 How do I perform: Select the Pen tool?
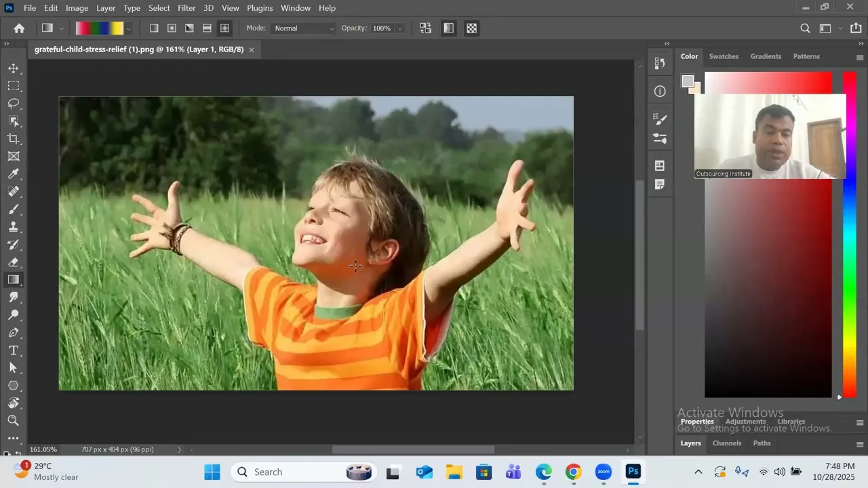point(14,333)
